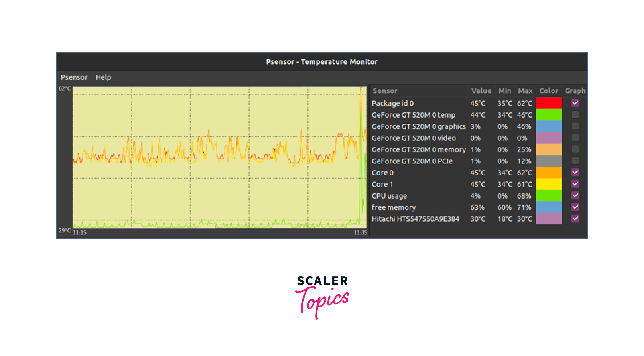The image size is (644, 356).
Task: Select the free memory sensor row
Action: 393,208
